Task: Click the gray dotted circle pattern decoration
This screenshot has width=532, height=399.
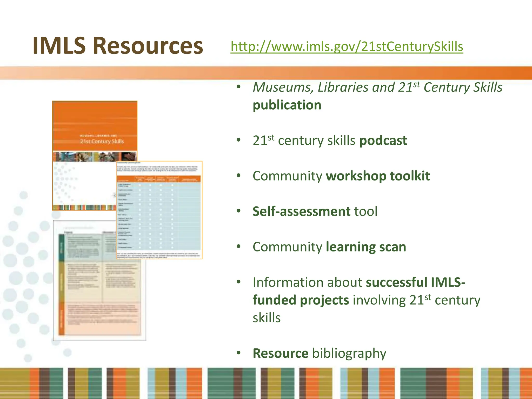Action: 29,275
